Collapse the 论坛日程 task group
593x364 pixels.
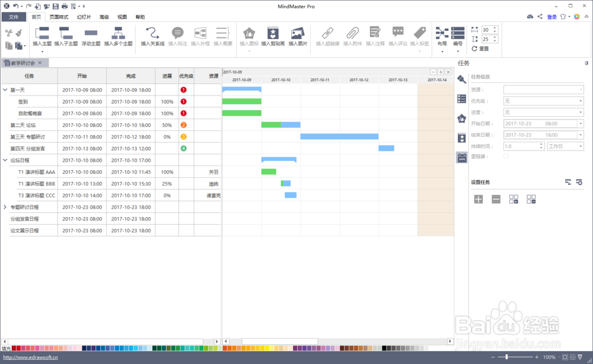pos(5,160)
